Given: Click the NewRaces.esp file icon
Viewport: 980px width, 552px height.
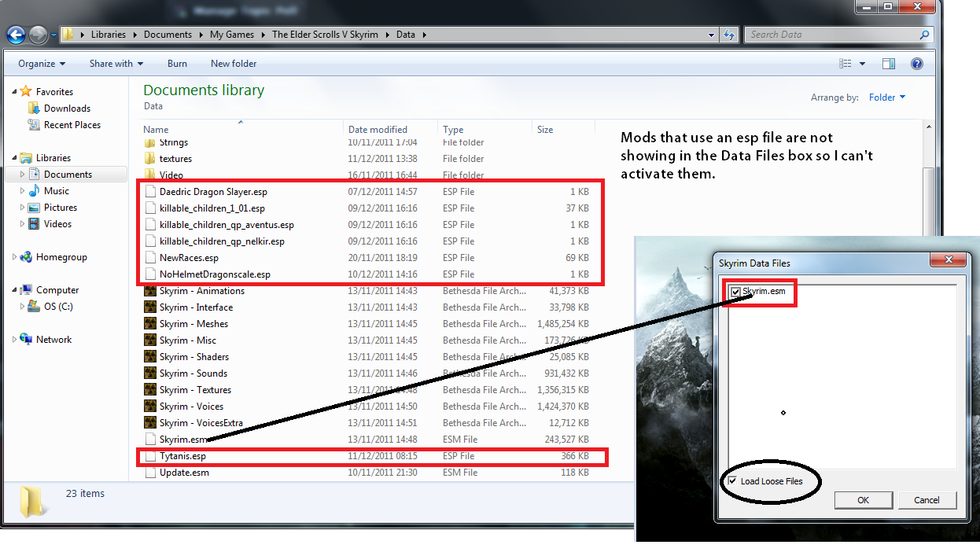Looking at the screenshot, I should (151, 258).
